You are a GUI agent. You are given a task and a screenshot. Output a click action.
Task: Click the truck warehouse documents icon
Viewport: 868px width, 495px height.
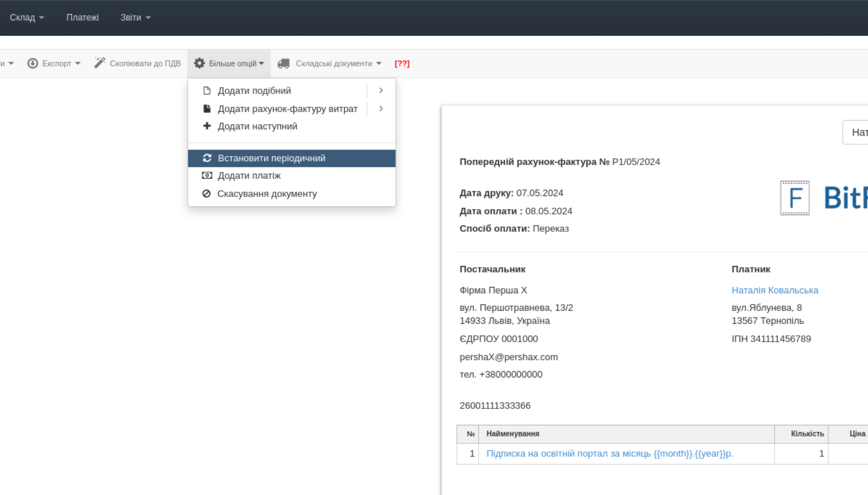pyautogui.click(x=283, y=63)
